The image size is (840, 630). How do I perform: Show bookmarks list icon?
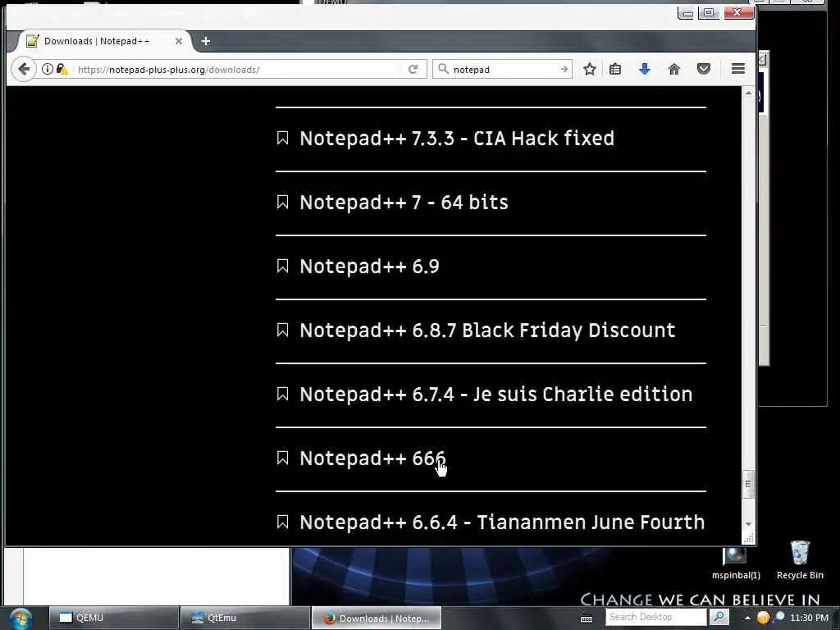point(615,69)
